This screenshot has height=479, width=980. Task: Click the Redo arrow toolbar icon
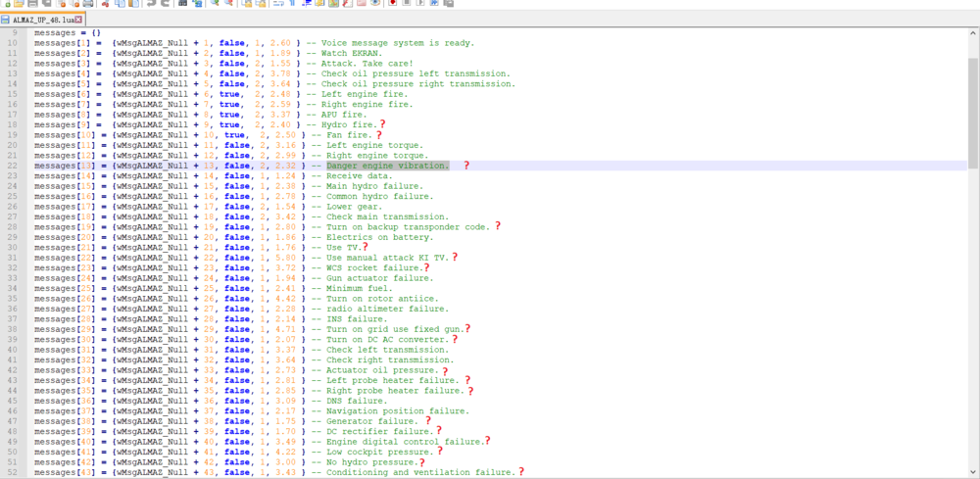[x=165, y=3]
